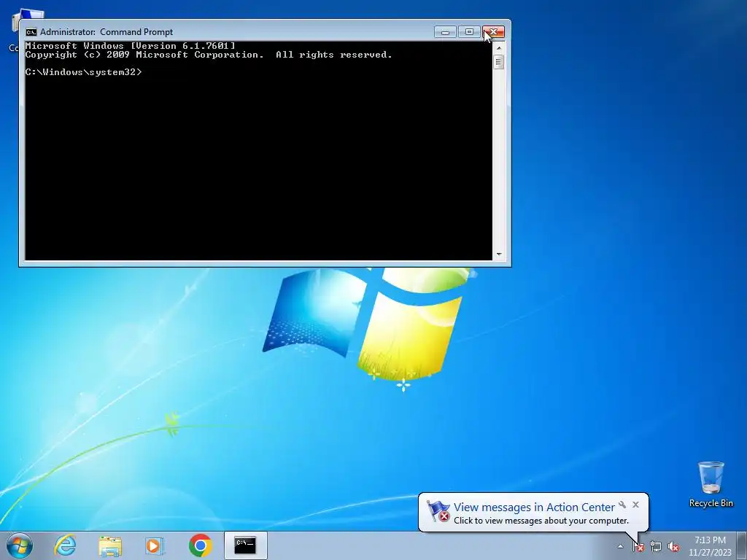Screen dimensions: 747x560
Task: Click the Microsoft Windows version text line
Action: click(x=130, y=46)
